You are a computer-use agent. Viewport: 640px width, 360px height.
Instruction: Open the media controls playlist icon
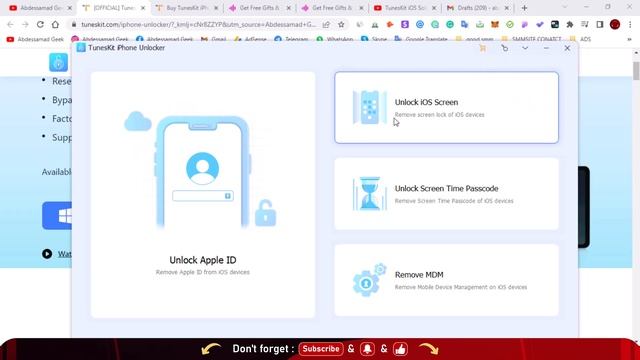click(584, 24)
